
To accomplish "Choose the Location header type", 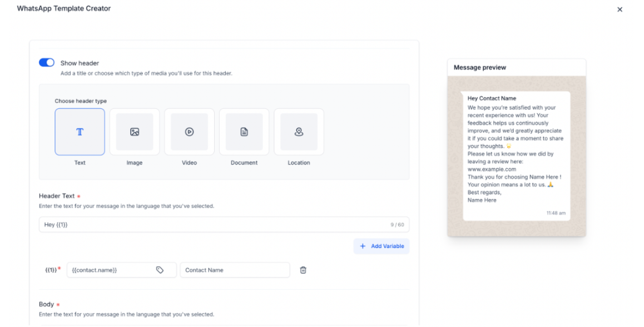I will pos(299,132).
